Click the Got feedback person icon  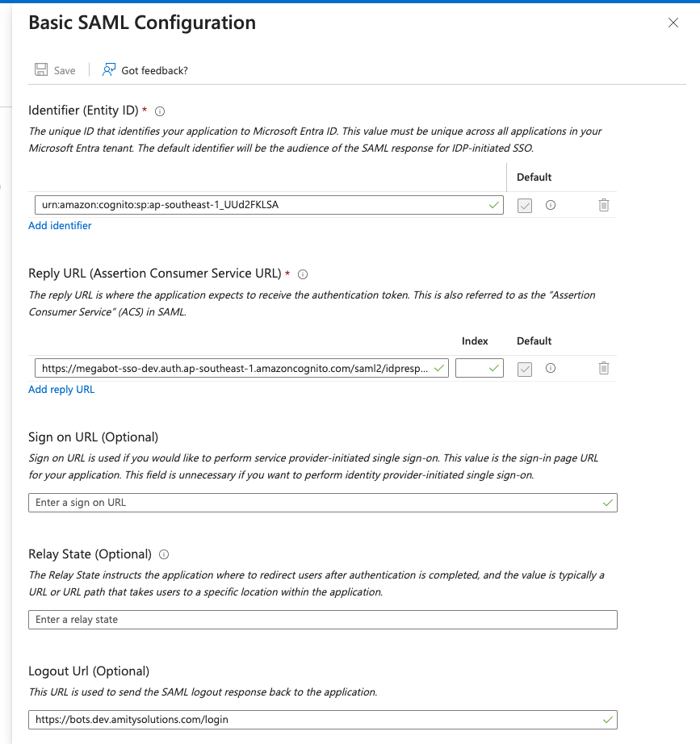click(109, 70)
